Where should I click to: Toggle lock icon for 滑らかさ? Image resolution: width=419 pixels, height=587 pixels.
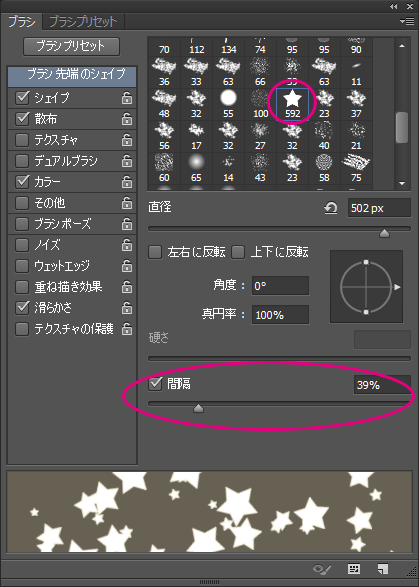click(127, 308)
